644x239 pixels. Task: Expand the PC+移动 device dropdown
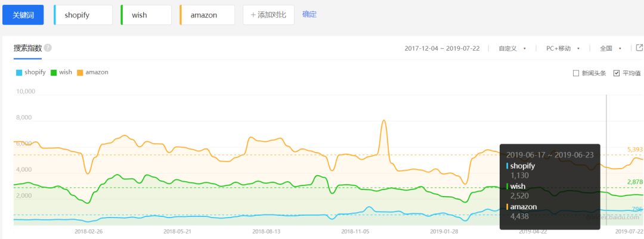(563, 48)
